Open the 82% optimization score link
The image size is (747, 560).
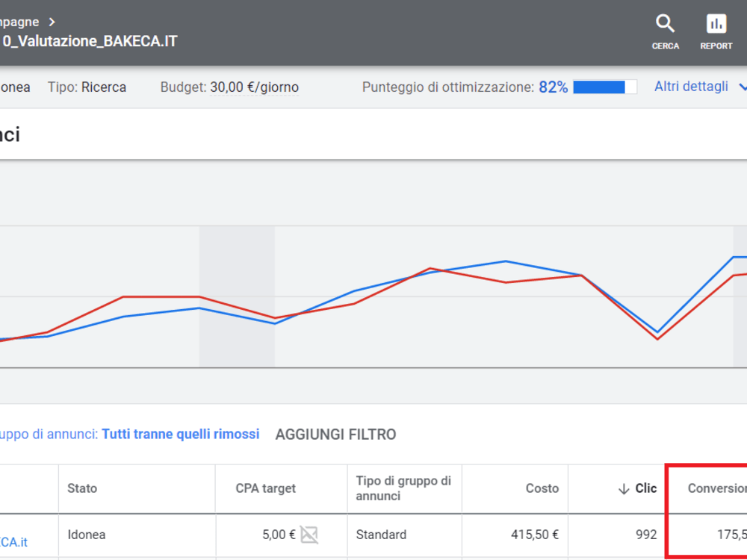(553, 87)
